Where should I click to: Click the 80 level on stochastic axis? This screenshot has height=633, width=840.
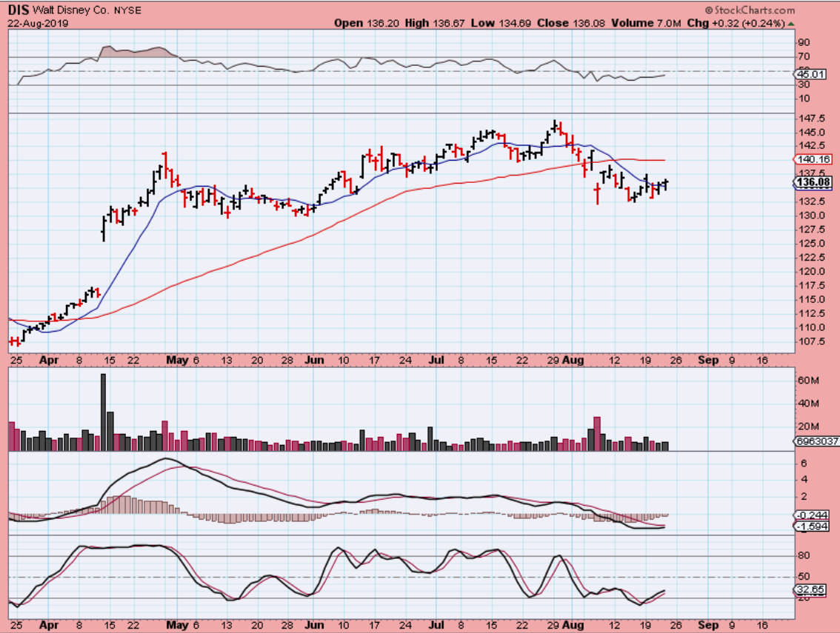(x=804, y=556)
